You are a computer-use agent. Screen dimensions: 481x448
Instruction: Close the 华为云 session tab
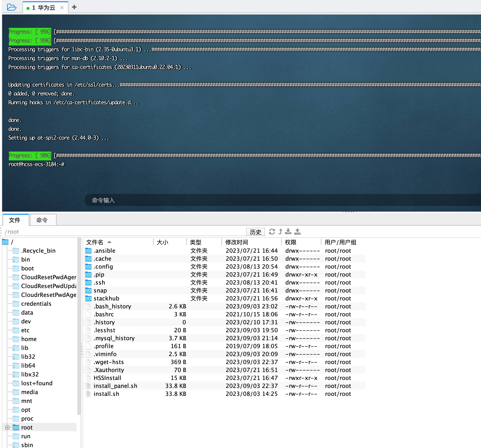pyautogui.click(x=62, y=8)
